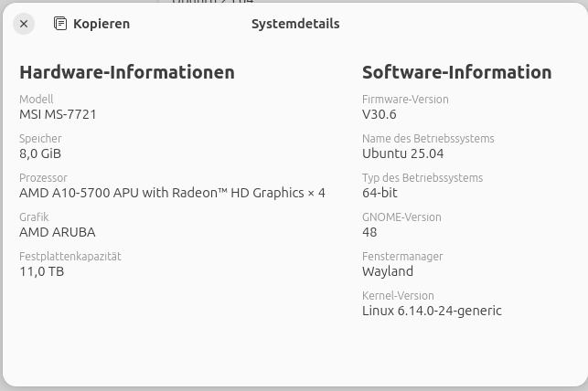This screenshot has height=391, width=588.
Task: Click the 11,0 TB disk capacity value
Action: coord(42,271)
